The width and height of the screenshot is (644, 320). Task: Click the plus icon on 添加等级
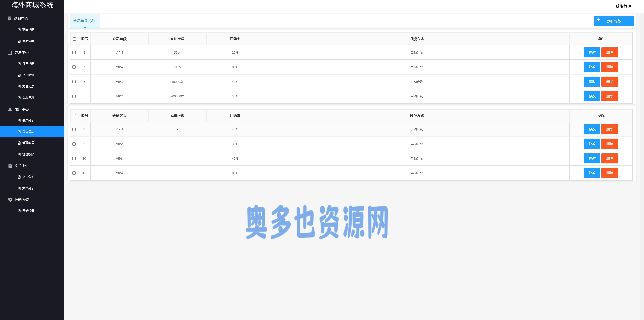pyautogui.click(x=598, y=20)
